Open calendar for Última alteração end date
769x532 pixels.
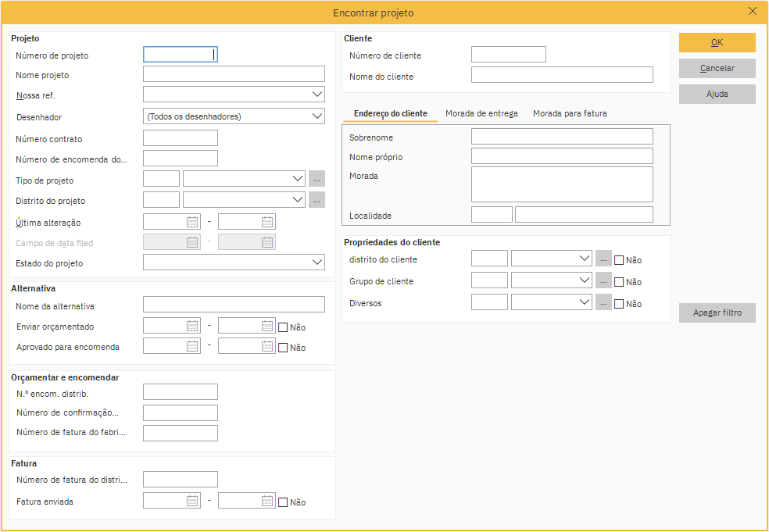click(x=267, y=222)
